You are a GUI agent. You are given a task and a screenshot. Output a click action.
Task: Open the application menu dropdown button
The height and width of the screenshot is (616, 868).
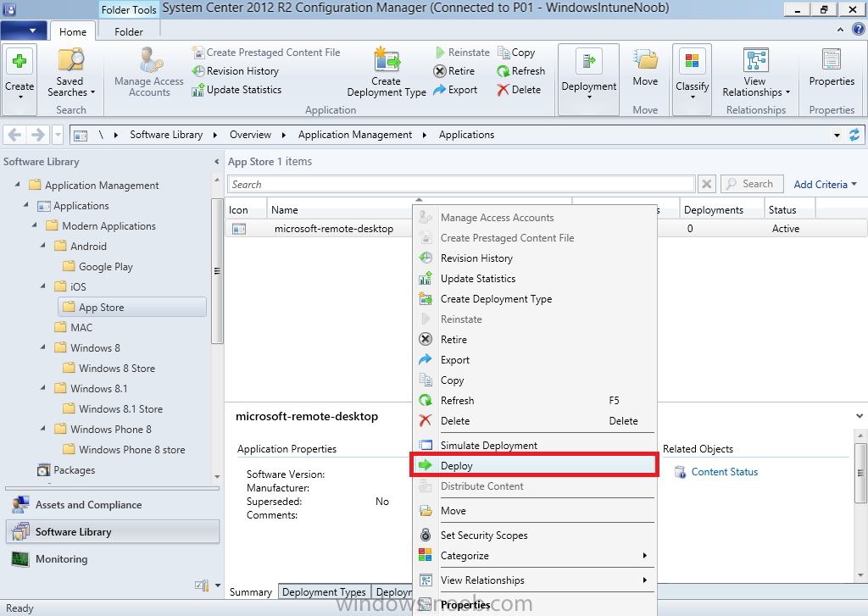(x=23, y=31)
